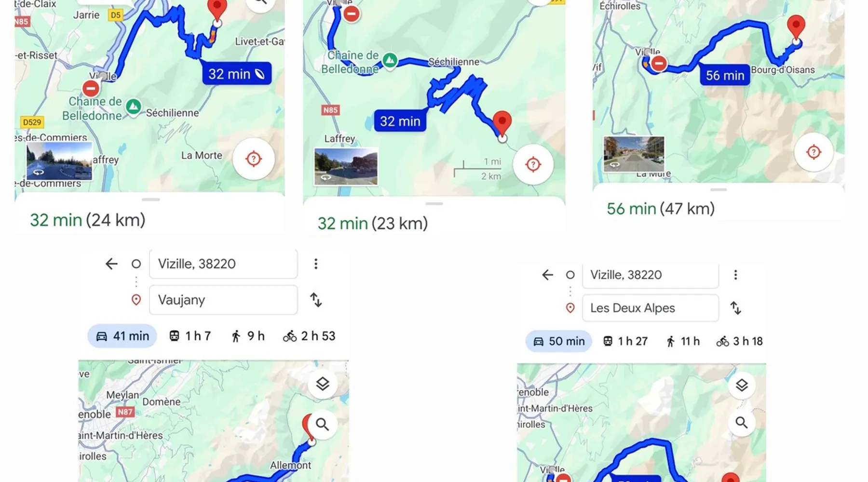Viewport: 868px width, 482px height.
Task: Tap the location target button on 56 min map
Action: tap(814, 152)
